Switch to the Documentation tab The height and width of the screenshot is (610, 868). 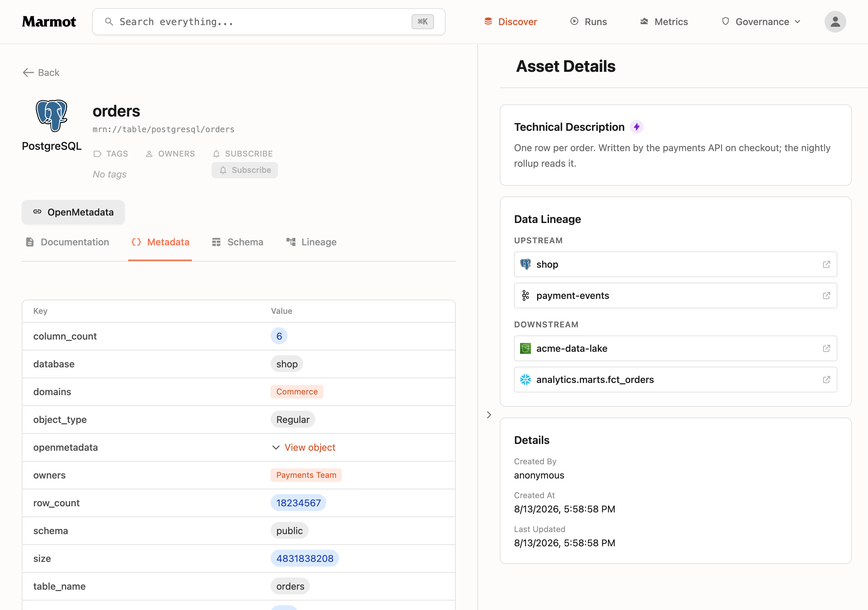click(67, 242)
